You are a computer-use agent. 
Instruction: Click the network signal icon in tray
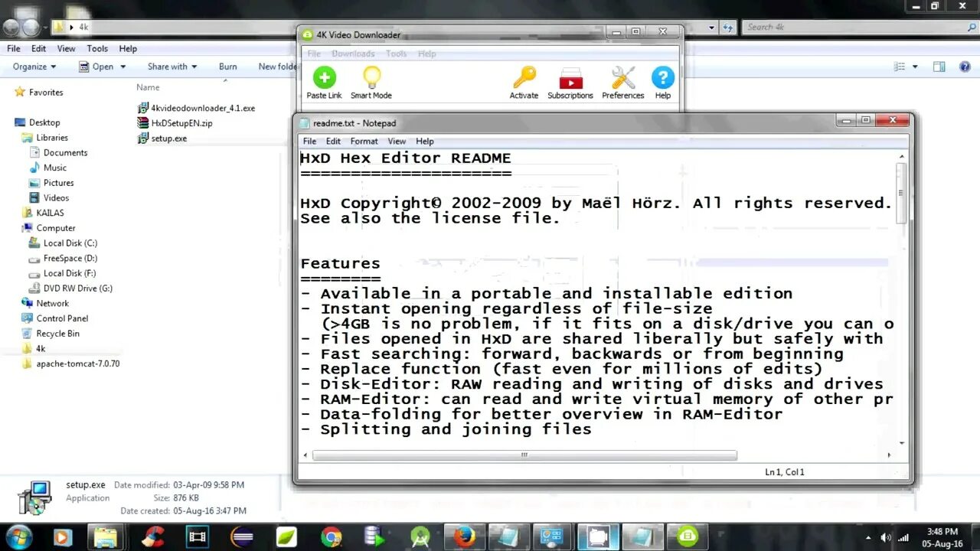point(903,537)
